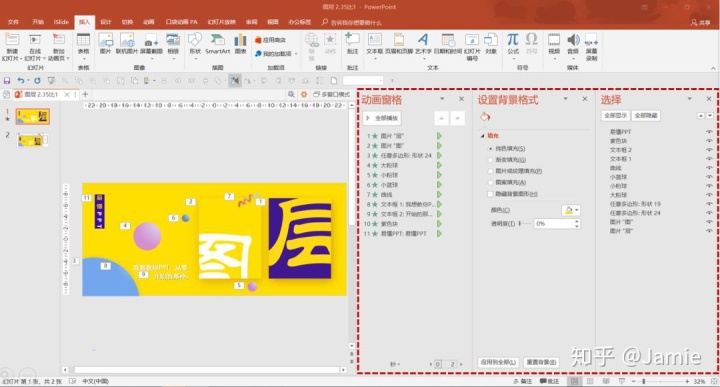Screen dimensions: 720x387
Task: Open the 秒 (Seconds) dropdown in animation pane
Action: click(395, 364)
